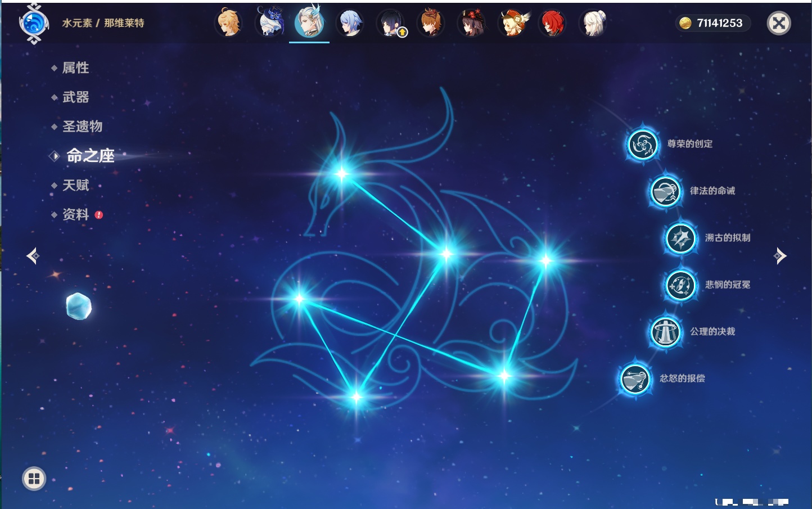
Task: Close the character screen with X button
Action: pyautogui.click(x=779, y=23)
